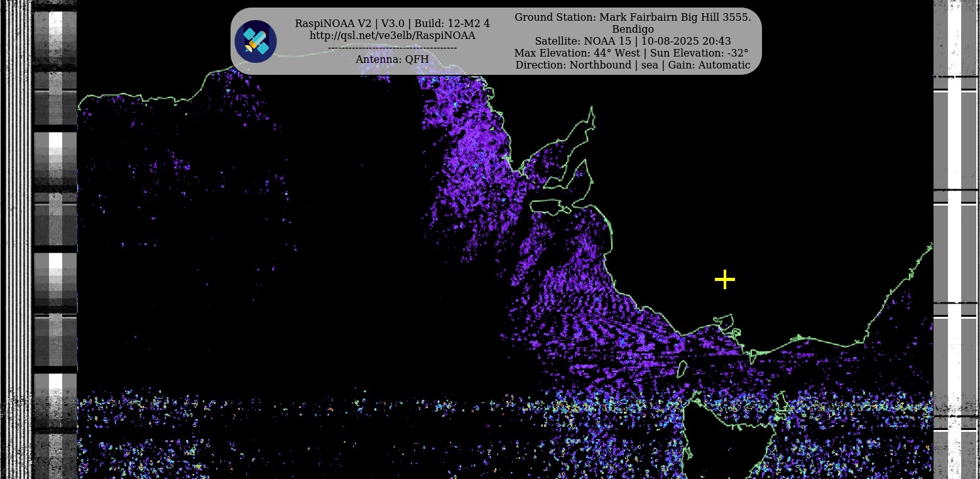The image size is (980, 479).
Task: Click the Antenna: QFH label
Action: tap(392, 59)
